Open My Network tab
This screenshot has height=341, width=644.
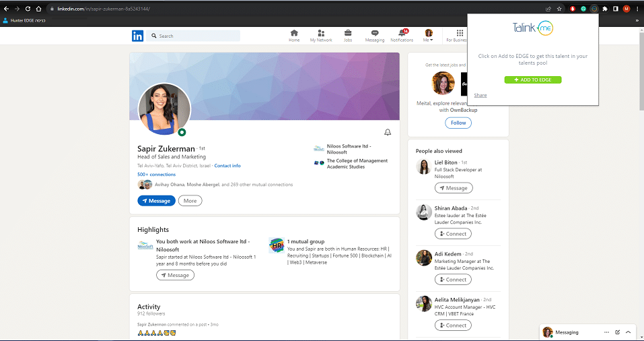(321, 36)
